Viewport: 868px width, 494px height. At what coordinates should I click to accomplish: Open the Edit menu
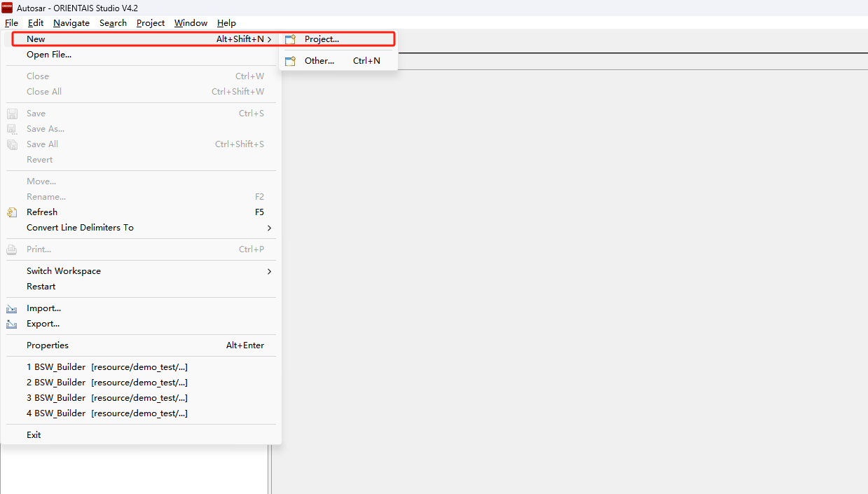[x=36, y=23]
